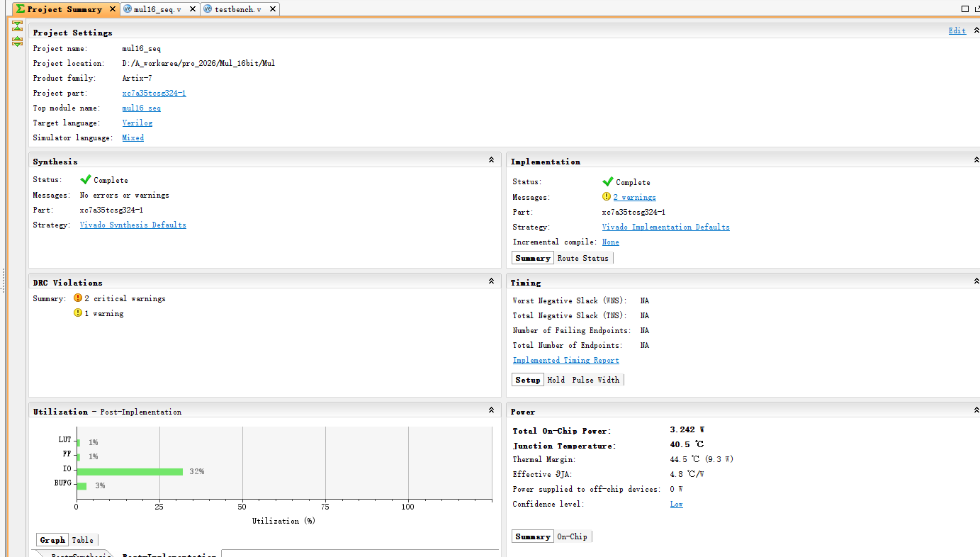The height and width of the screenshot is (557, 980).
Task: Click the DRC yellow warning icon
Action: click(78, 313)
